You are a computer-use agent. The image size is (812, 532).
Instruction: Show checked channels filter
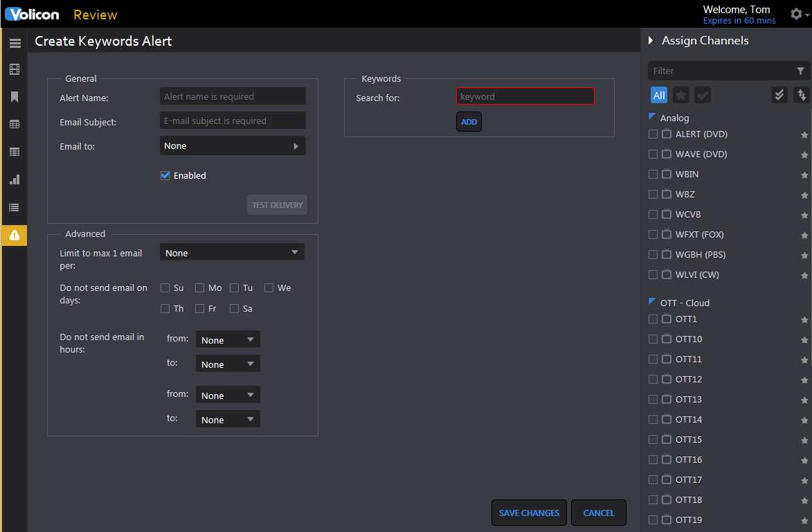(x=702, y=96)
